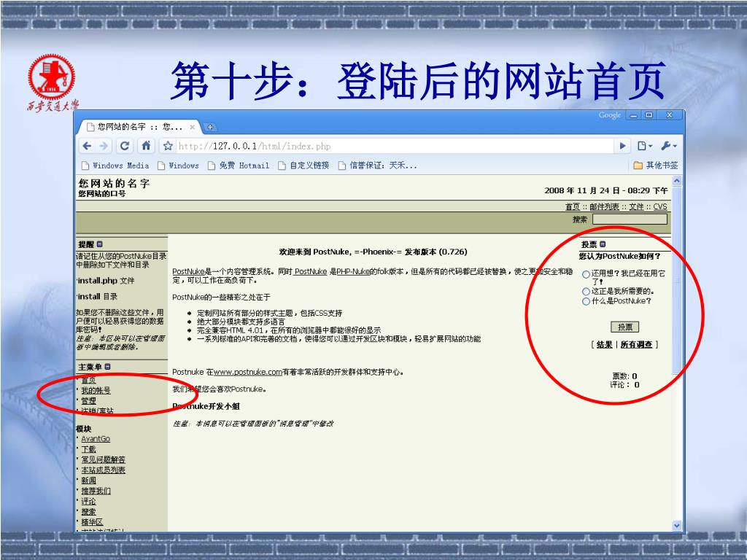Minimize the browser window
747x560 pixels.
633,115
